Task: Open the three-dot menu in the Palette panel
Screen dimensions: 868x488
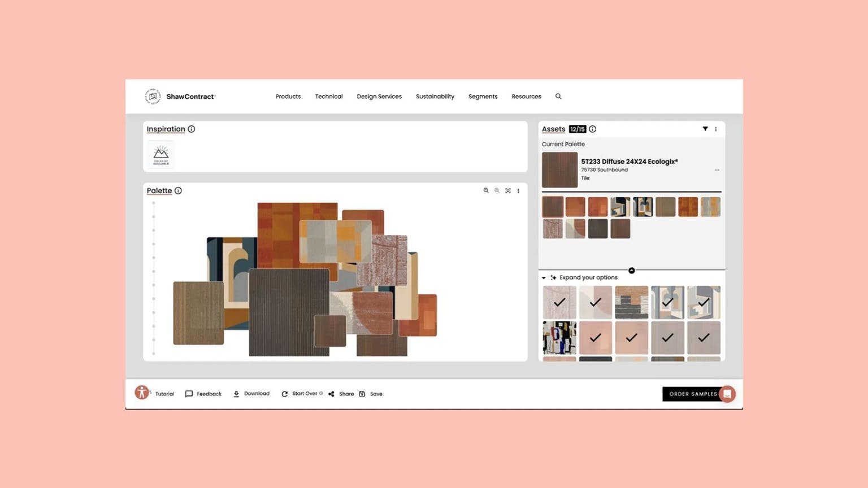Action: click(x=518, y=190)
